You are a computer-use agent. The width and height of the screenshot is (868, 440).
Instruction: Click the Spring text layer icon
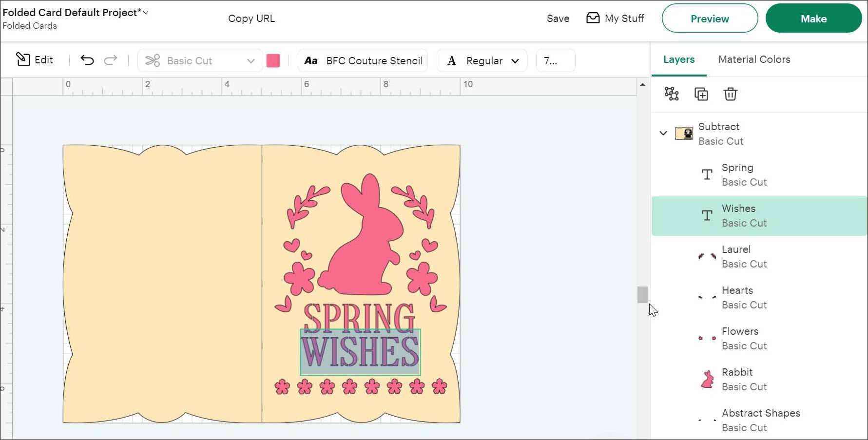707,174
